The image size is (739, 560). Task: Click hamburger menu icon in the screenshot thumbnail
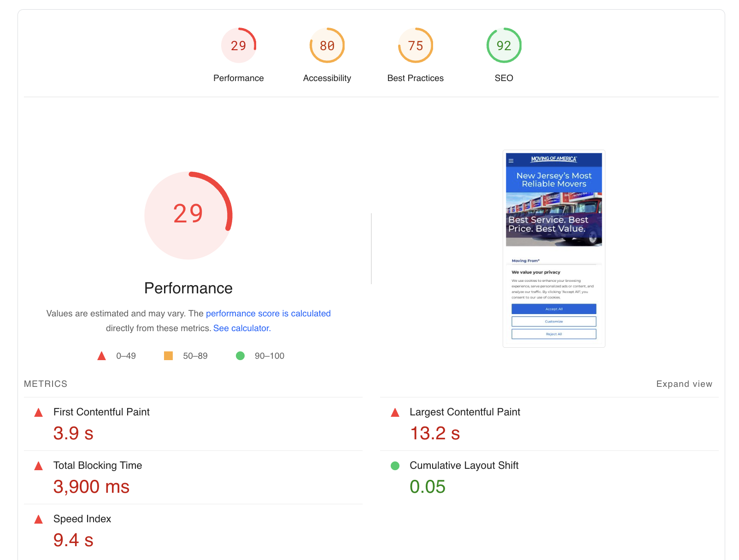pyautogui.click(x=511, y=161)
